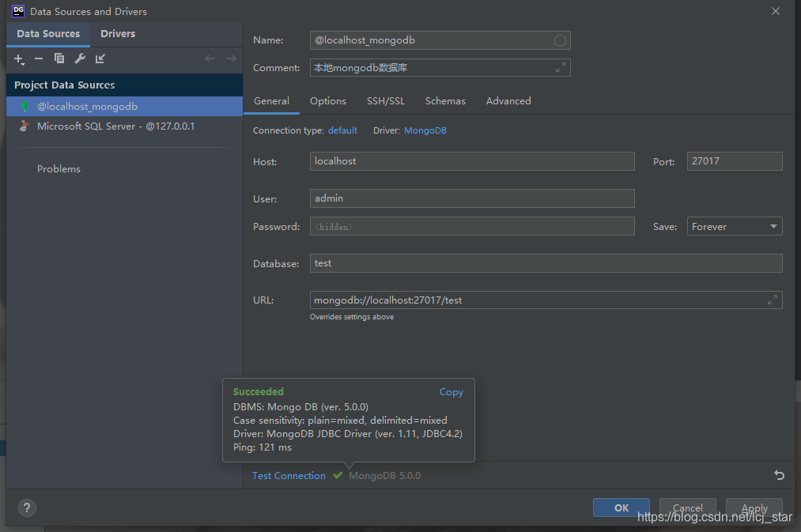Screen dimensions: 801x532
Task: Navigate forward with the right arrow
Action: 231,58
